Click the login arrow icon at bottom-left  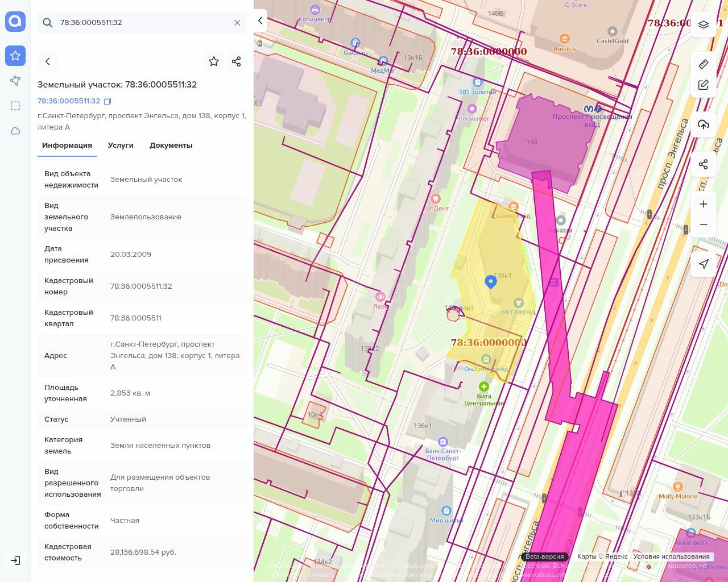pyautogui.click(x=15, y=560)
